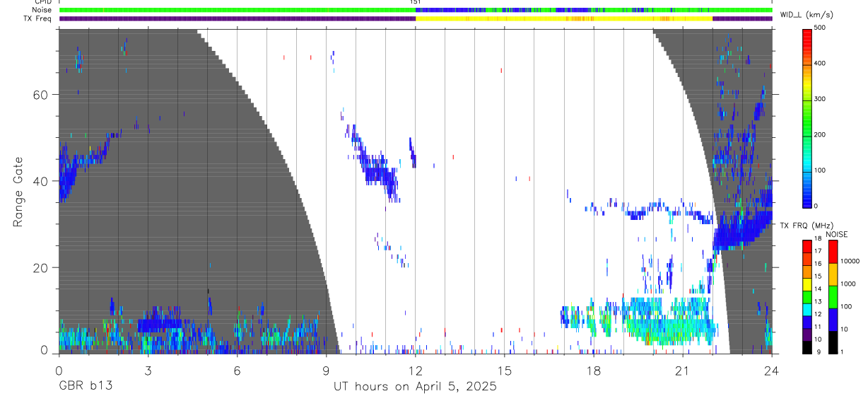
Task: Select the 24 tick on UT hours axis
Action: click(772, 370)
